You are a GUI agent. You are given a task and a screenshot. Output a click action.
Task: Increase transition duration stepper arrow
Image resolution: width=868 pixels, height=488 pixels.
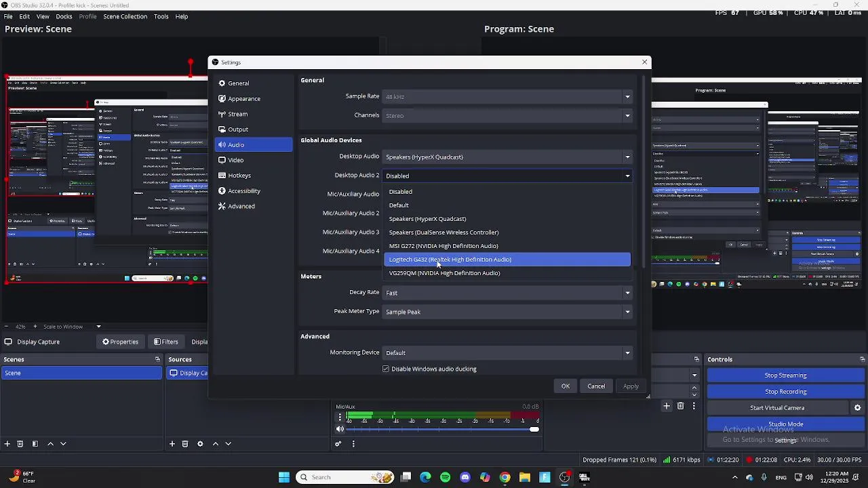tap(694, 388)
